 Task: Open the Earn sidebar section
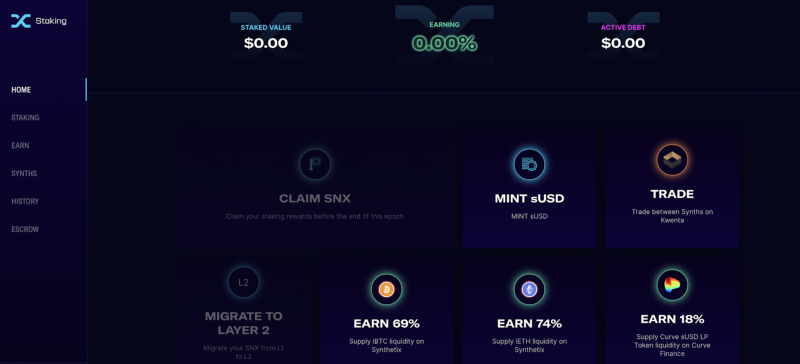tap(20, 145)
